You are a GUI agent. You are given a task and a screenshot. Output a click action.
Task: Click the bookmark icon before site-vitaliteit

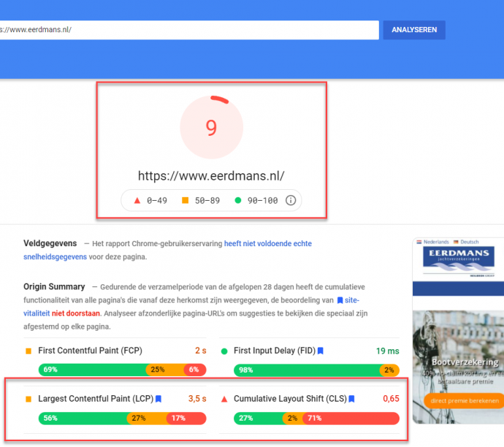point(340,300)
